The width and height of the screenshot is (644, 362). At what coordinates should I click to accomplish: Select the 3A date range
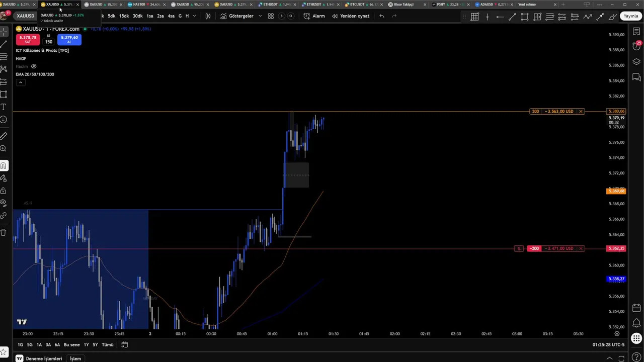tap(48, 345)
